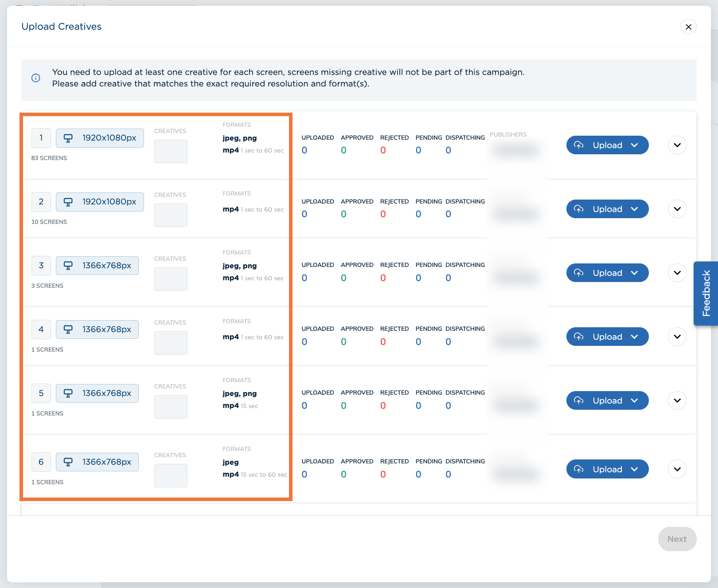
Task: Expand row 5 details with the chevron
Action: [x=677, y=400]
